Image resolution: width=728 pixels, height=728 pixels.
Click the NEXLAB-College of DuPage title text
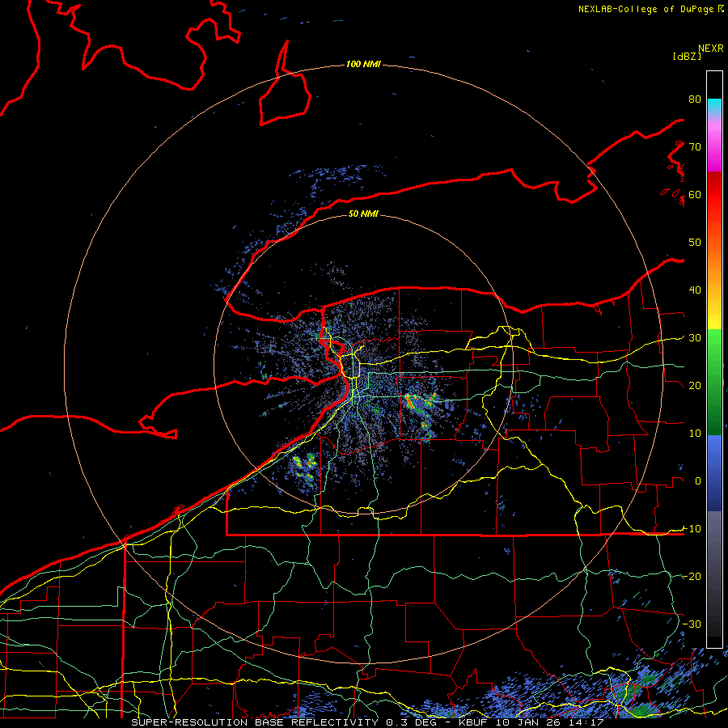tap(647, 9)
